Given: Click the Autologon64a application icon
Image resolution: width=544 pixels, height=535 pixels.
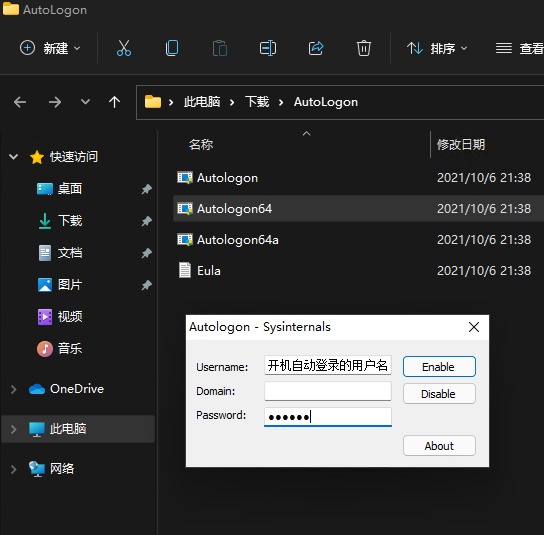Looking at the screenshot, I should (185, 239).
